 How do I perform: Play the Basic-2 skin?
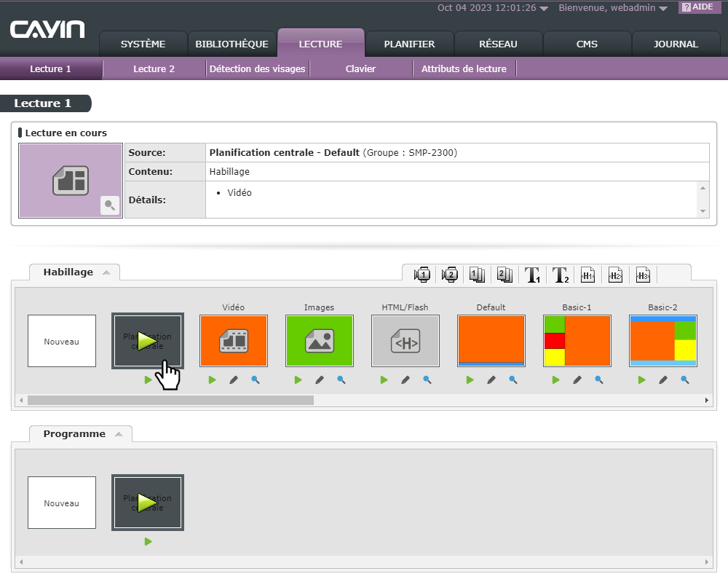click(x=641, y=380)
